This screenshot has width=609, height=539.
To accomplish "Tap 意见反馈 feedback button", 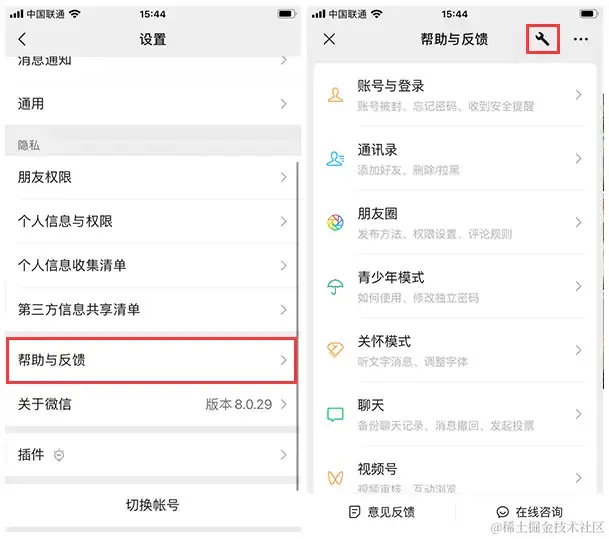I will [x=382, y=512].
